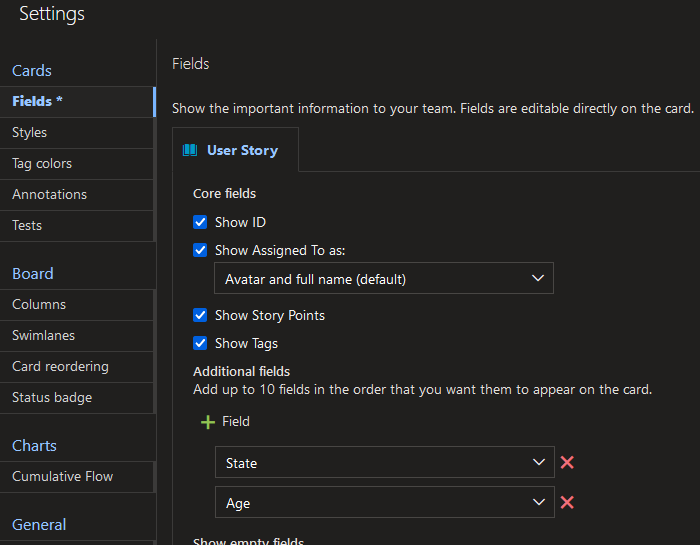Uncheck Show Assigned To as
Viewport: 700px width, 545px height.
[200, 250]
